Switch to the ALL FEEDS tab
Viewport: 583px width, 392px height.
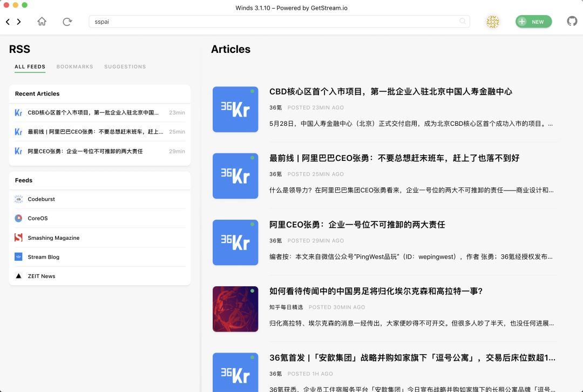point(30,66)
